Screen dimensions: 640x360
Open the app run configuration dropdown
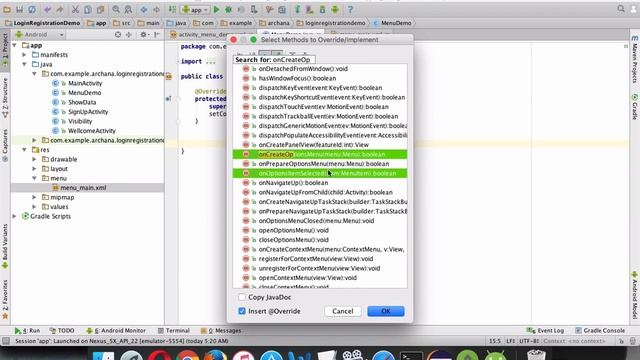(195, 9)
